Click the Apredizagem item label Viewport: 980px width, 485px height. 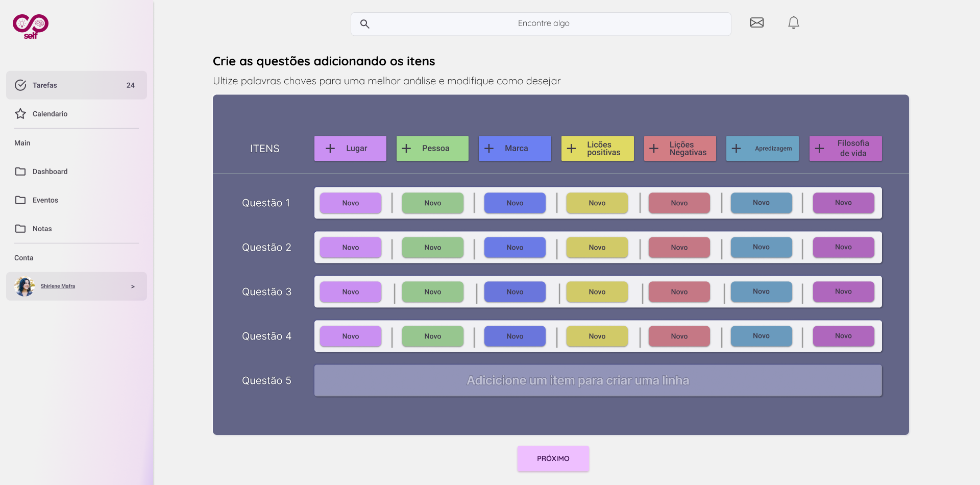click(x=773, y=149)
